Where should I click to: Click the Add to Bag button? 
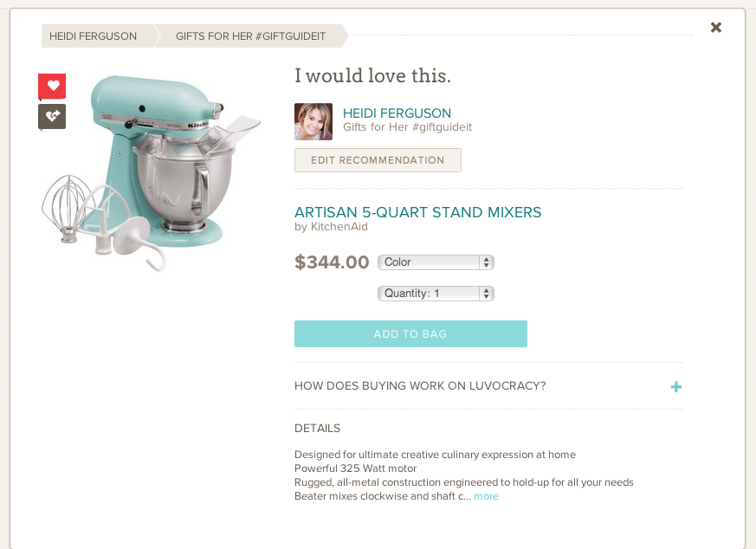pyautogui.click(x=410, y=333)
